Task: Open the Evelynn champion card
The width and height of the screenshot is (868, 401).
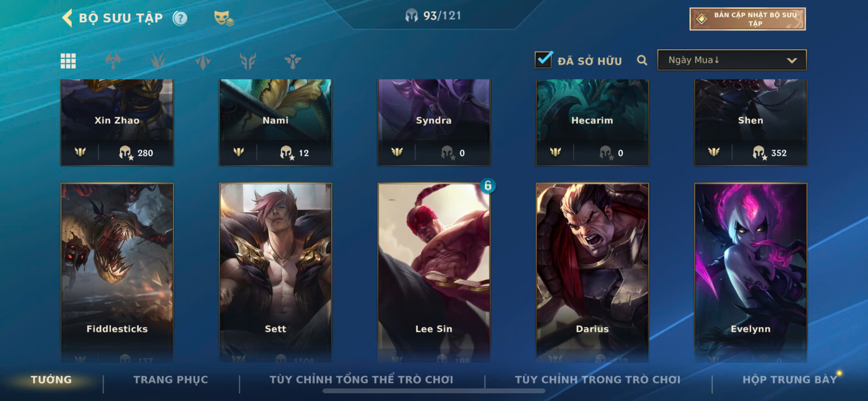Action: pos(751,273)
